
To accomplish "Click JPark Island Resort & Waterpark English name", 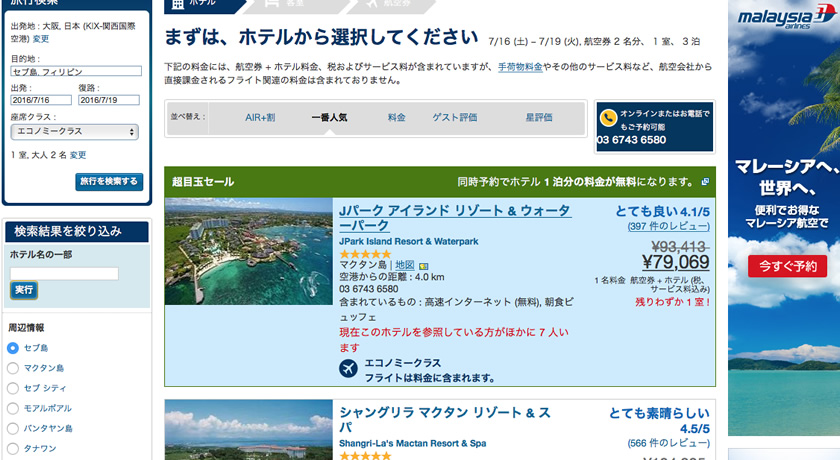I will pos(409,242).
